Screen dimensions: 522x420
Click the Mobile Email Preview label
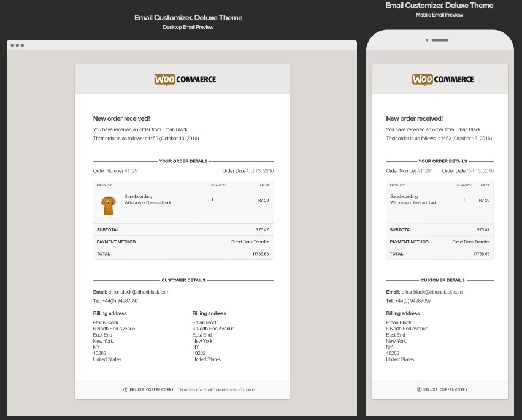(439, 14)
